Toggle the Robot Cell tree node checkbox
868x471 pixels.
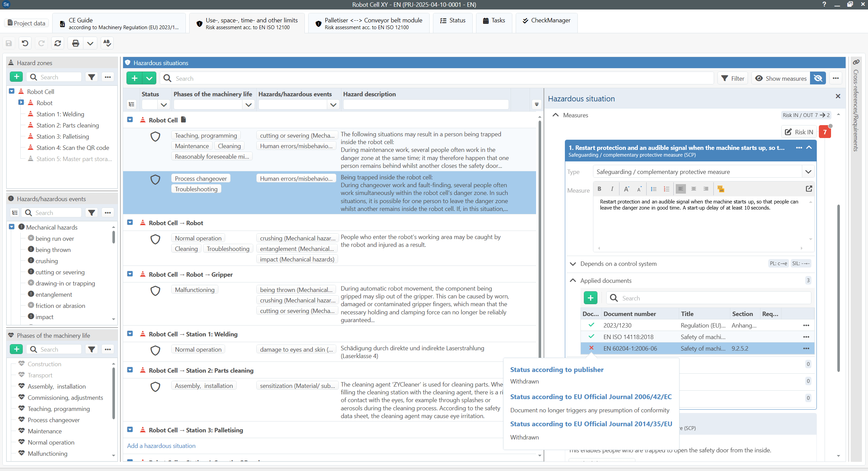point(12,92)
